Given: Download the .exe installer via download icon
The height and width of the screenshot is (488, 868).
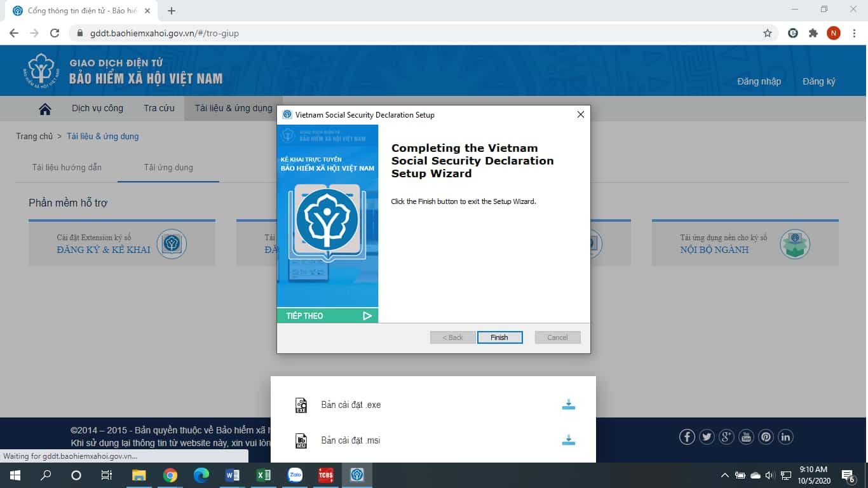Looking at the screenshot, I should (x=568, y=405).
